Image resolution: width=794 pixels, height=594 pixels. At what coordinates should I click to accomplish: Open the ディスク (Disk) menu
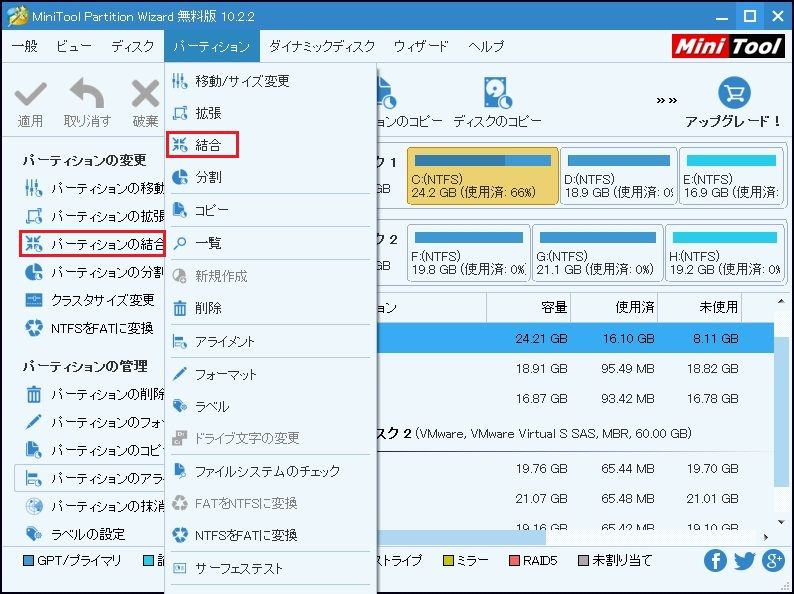pyautogui.click(x=133, y=46)
